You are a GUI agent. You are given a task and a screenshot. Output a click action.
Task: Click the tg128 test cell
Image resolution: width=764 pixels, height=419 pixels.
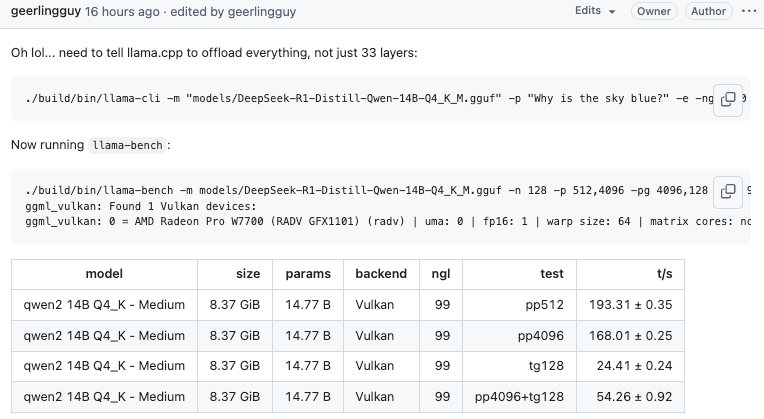519,366
